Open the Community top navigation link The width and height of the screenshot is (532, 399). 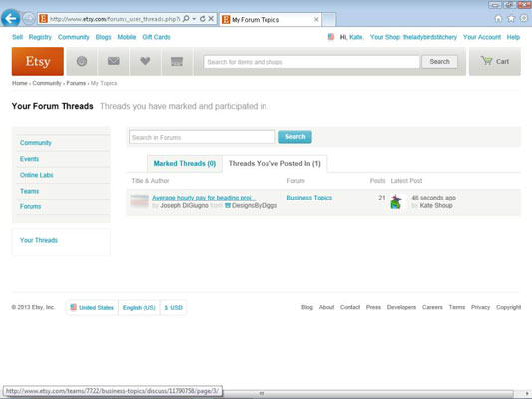73,37
